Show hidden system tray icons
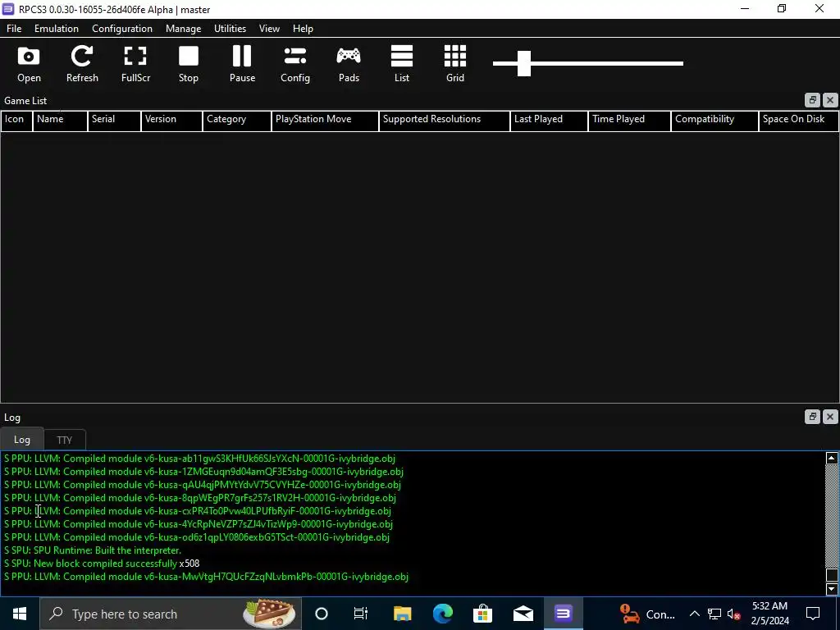 [694, 614]
